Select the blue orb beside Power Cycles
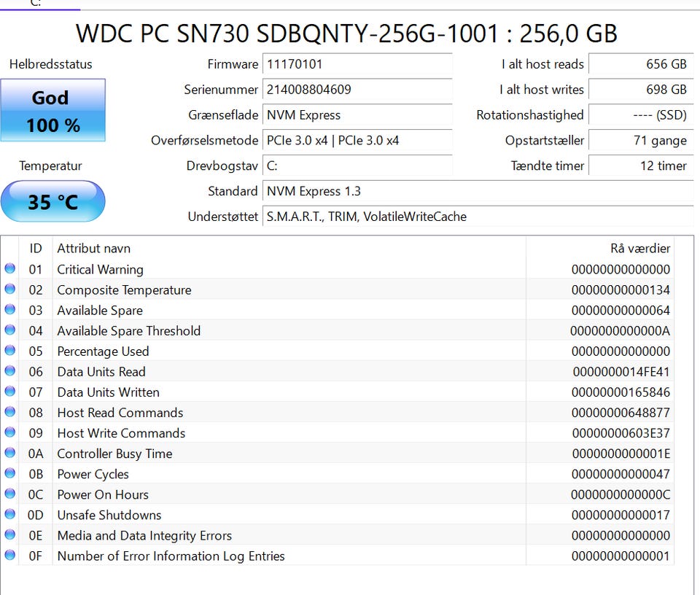Screen dimensions: 700x595 pos(10,473)
